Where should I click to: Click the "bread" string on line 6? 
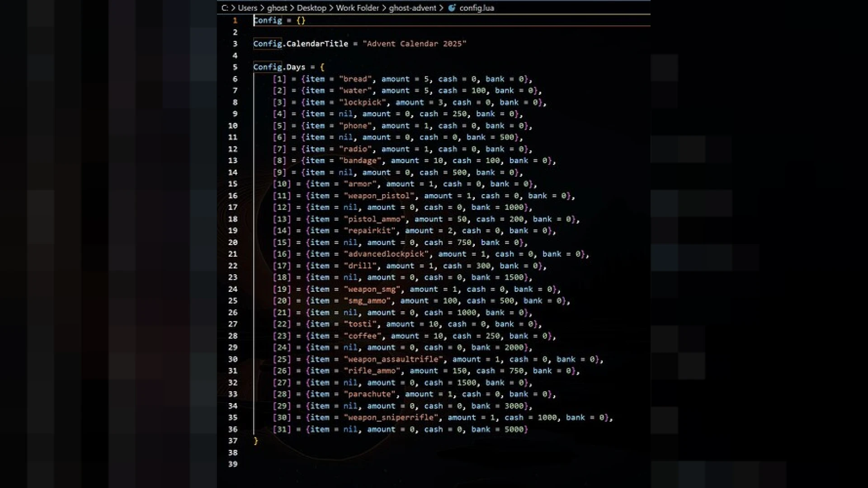click(x=355, y=79)
